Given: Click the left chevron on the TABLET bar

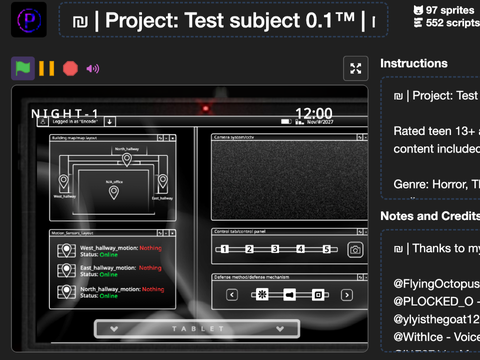Looking at the screenshot, I should 114,329.
